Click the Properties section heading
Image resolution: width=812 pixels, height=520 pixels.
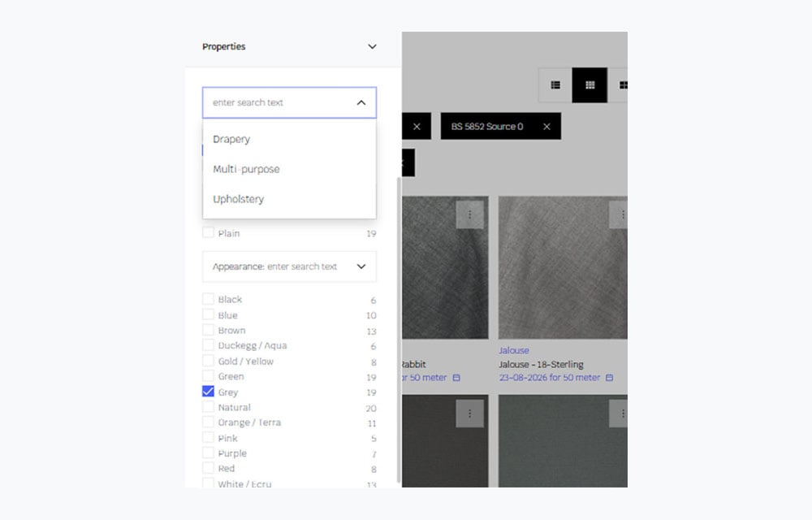tap(224, 46)
